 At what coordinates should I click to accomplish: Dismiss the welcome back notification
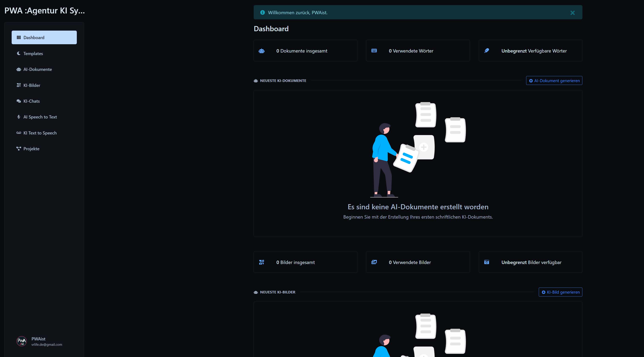click(x=572, y=13)
